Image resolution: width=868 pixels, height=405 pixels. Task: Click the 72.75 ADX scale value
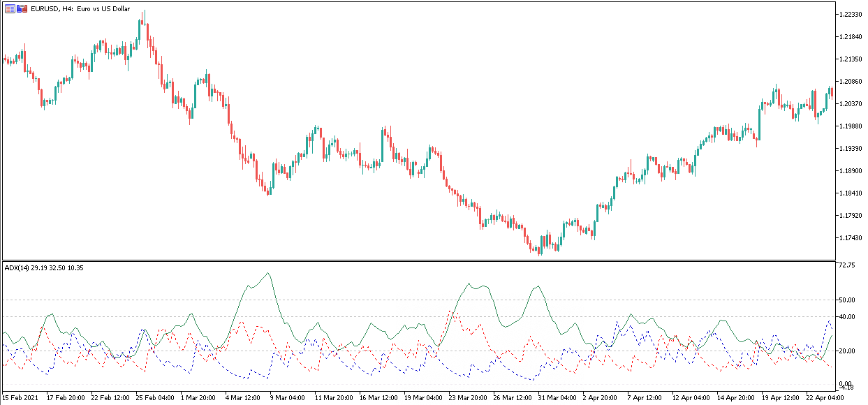click(x=847, y=265)
